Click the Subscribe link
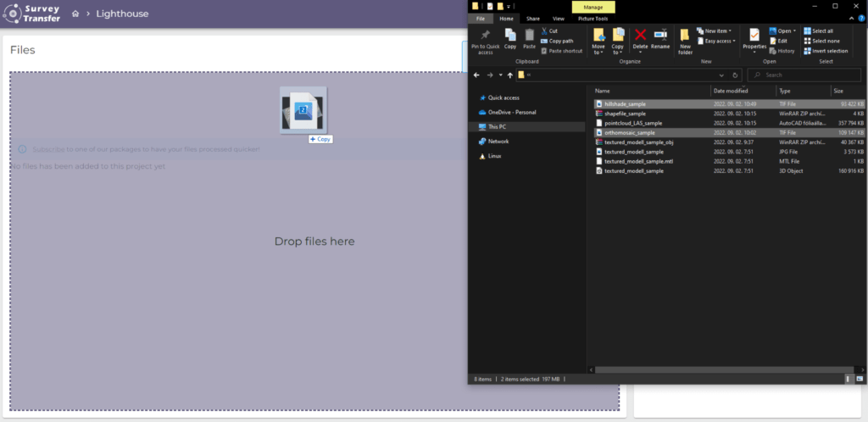 point(47,149)
